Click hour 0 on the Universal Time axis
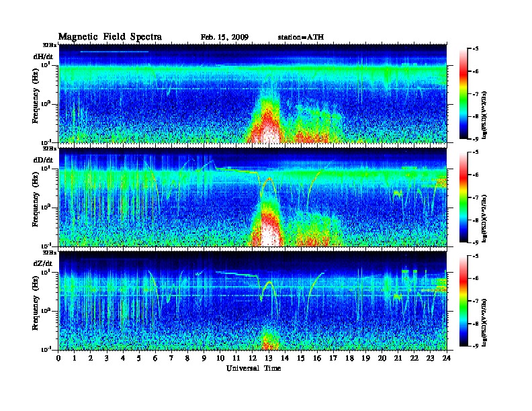 tap(58, 359)
